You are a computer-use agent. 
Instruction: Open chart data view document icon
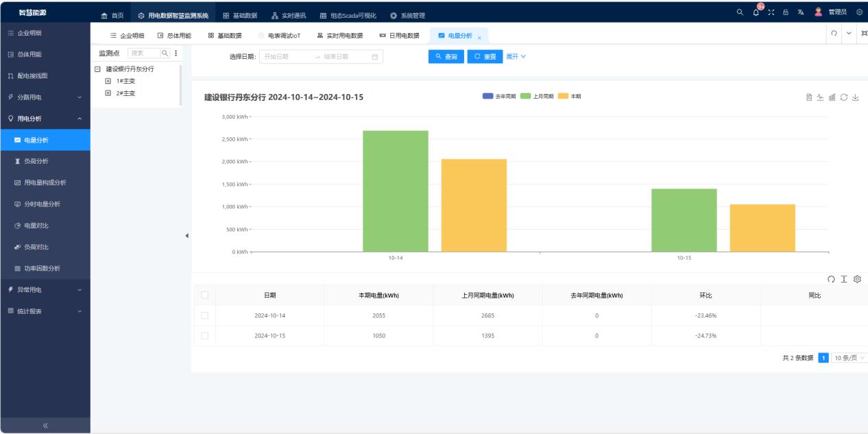(x=810, y=98)
